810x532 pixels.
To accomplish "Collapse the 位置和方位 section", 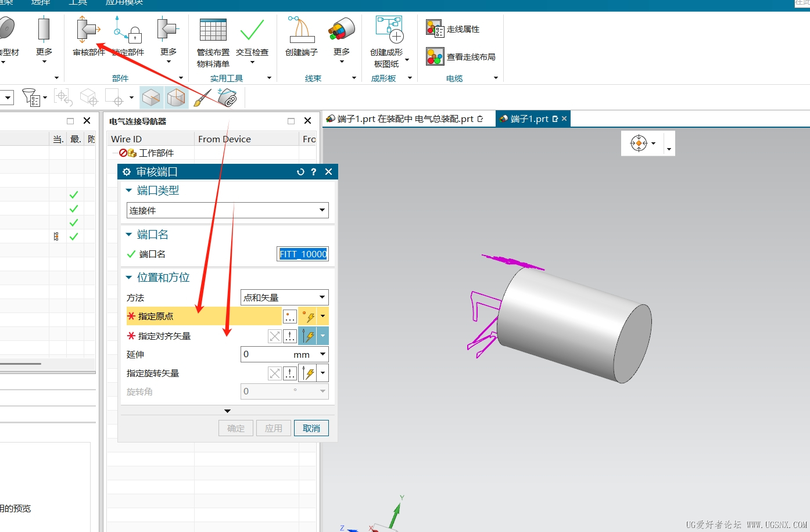I will point(129,278).
